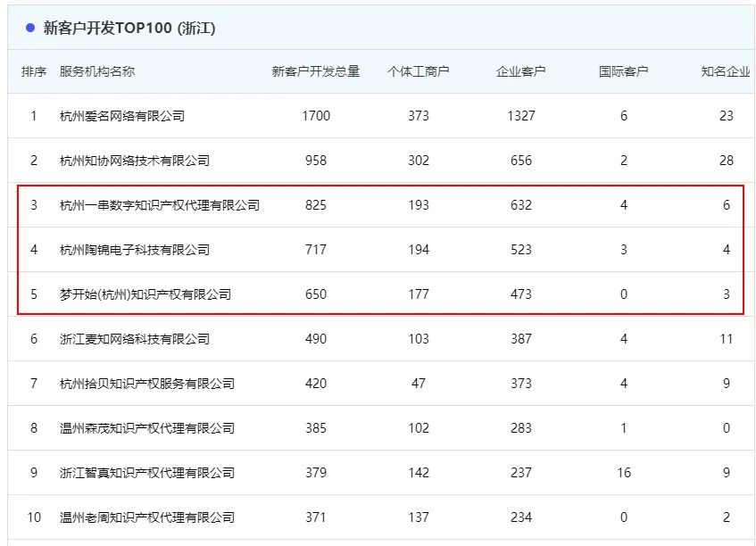Viewport: 756px width, 546px height.
Task: Click total value 825
Action: [316, 205]
